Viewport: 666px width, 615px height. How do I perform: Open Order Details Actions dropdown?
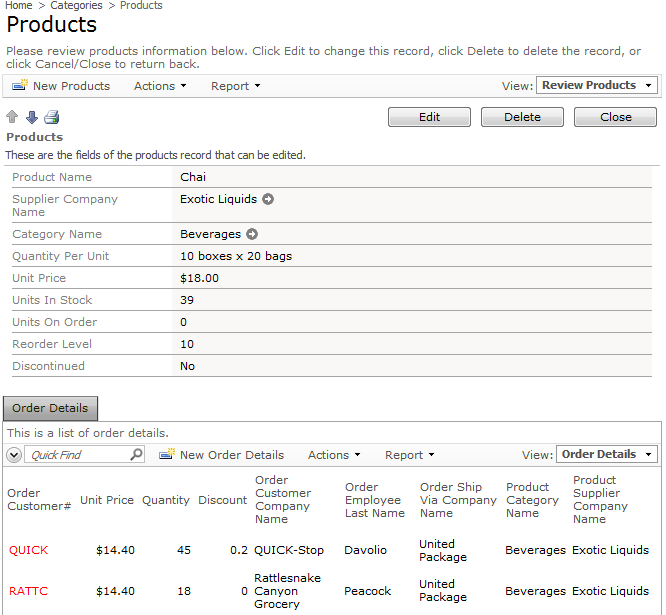pos(334,455)
